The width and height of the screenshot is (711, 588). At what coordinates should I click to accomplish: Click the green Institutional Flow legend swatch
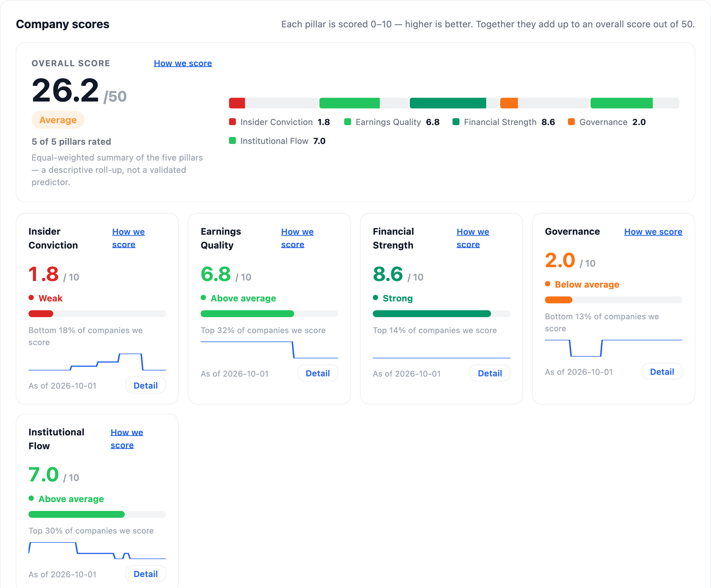tap(232, 141)
